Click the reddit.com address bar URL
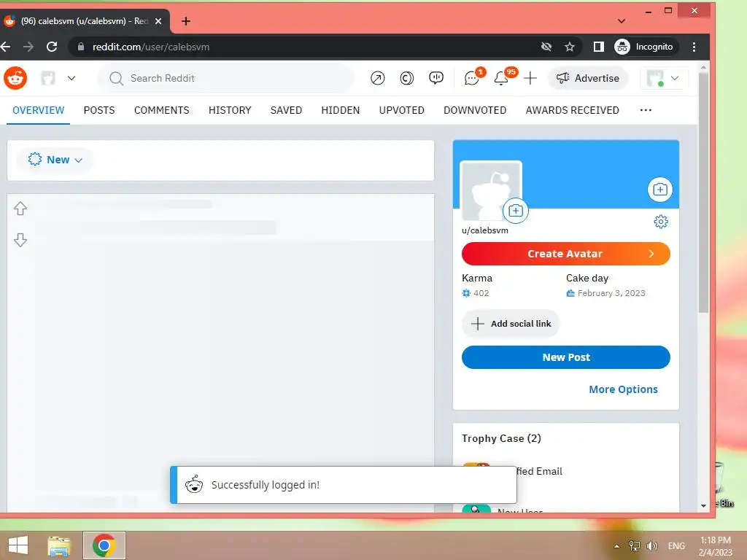Image resolution: width=747 pixels, height=560 pixels. pos(150,47)
